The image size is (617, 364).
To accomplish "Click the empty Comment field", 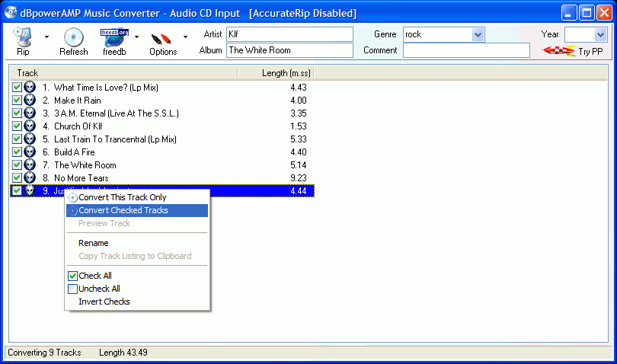I will pyautogui.click(x=466, y=50).
